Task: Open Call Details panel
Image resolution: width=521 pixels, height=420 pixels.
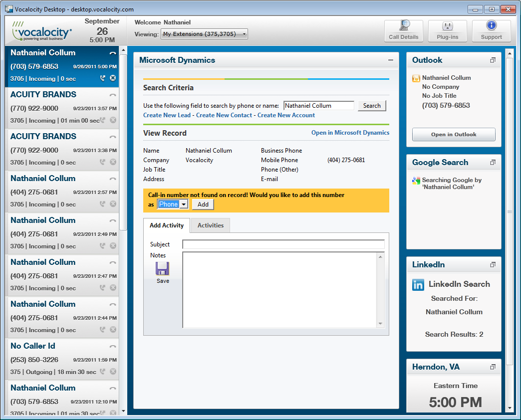Action: (403, 31)
